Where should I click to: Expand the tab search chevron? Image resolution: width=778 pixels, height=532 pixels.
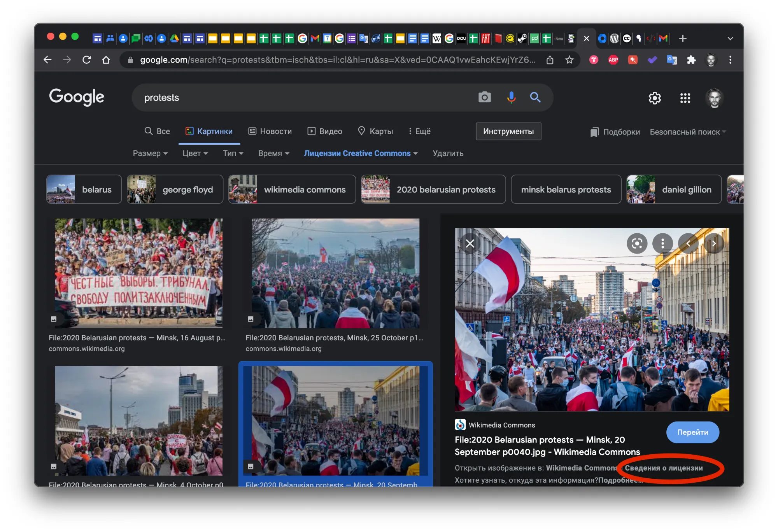coord(730,38)
